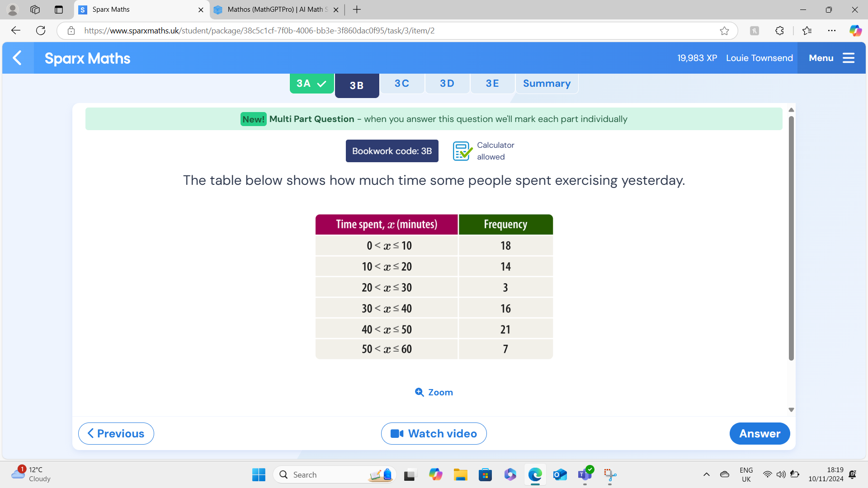Screen dimensions: 868x488
Task: Open the ENG UK language indicator
Action: coord(746,474)
